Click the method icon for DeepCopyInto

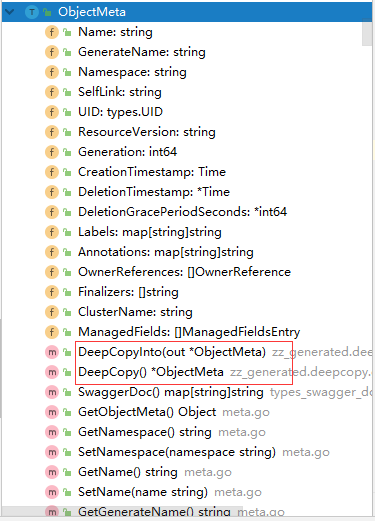(52, 352)
